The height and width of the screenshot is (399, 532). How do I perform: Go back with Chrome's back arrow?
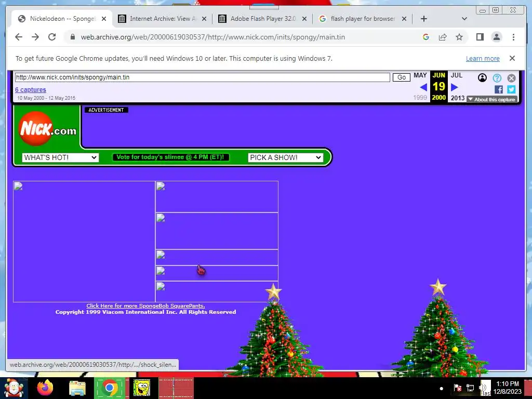[19, 37]
